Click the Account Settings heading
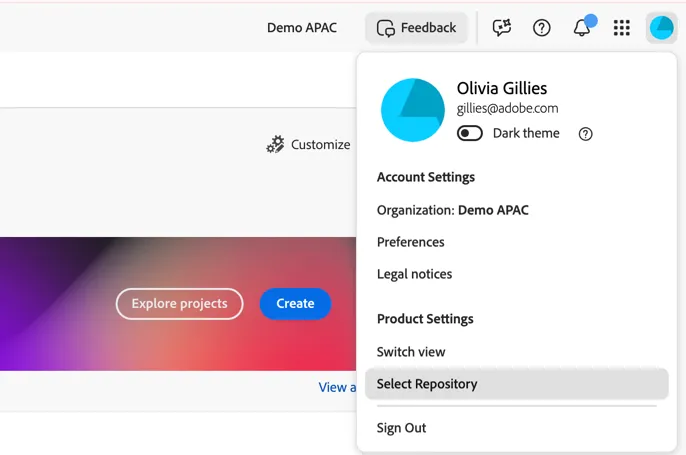Image resolution: width=686 pixels, height=455 pixels. point(426,177)
